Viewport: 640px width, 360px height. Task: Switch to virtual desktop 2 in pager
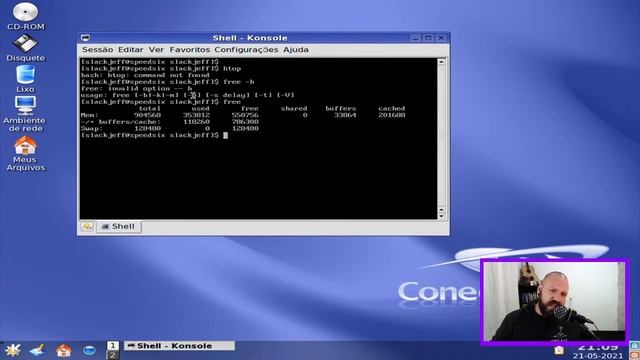click(113, 355)
